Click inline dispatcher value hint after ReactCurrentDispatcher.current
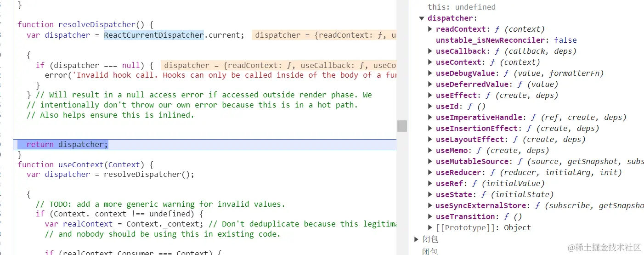This screenshot has width=644, height=255. pyautogui.click(x=324, y=35)
